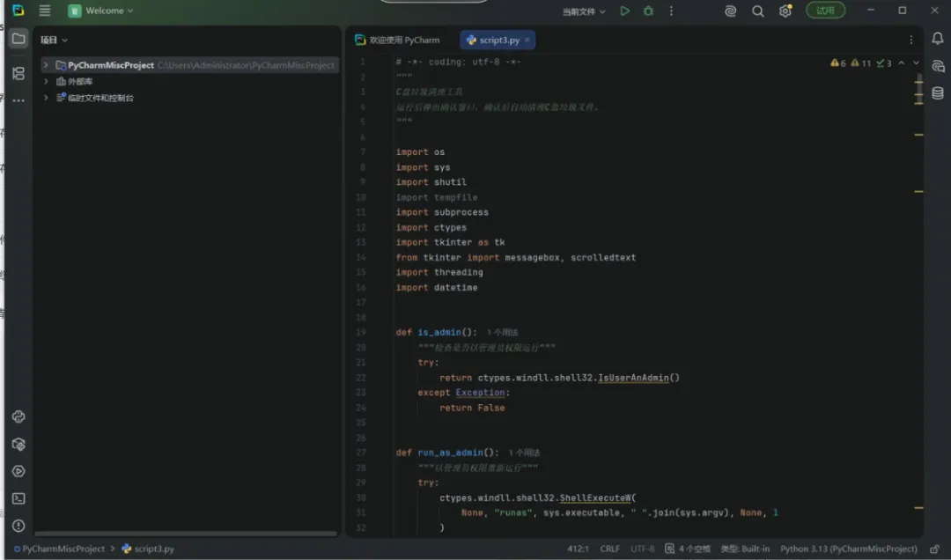The image size is (951, 560).
Task: Click the 11 weak warnings indicator
Action: click(860, 63)
